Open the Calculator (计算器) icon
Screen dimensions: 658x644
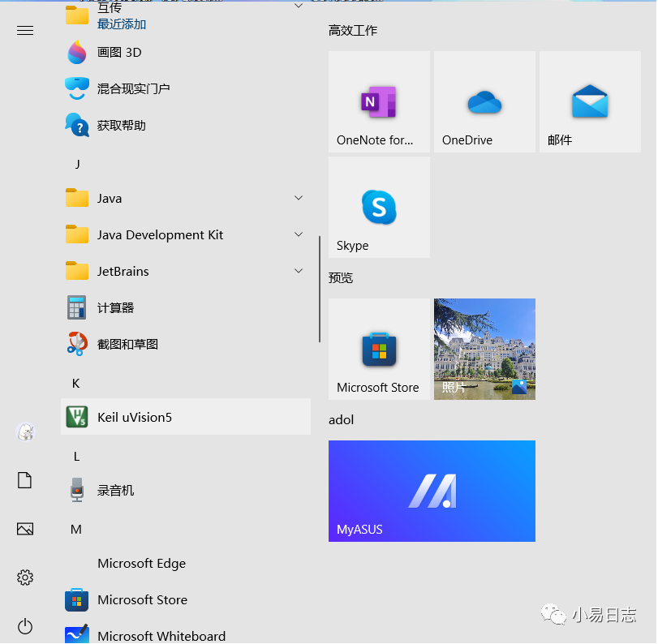click(x=77, y=307)
